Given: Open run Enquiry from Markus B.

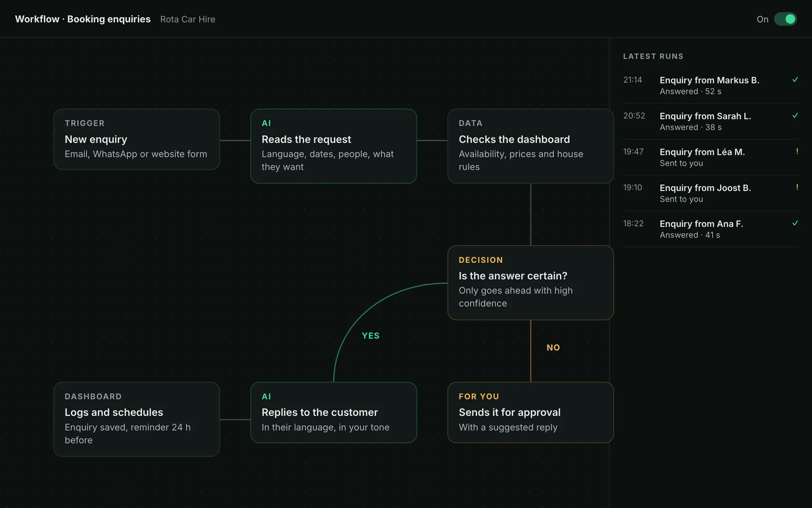Looking at the screenshot, I should click(710, 85).
